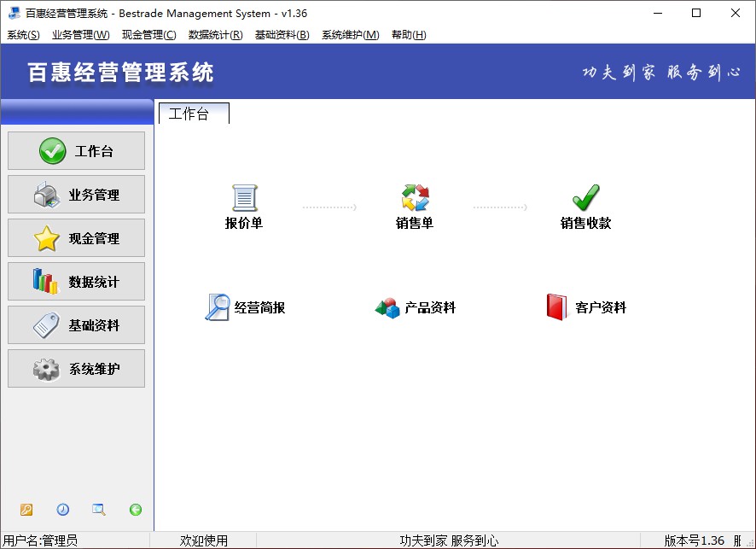Select 现金管理 sidebar button
This screenshot has height=549, width=756.
coord(76,238)
